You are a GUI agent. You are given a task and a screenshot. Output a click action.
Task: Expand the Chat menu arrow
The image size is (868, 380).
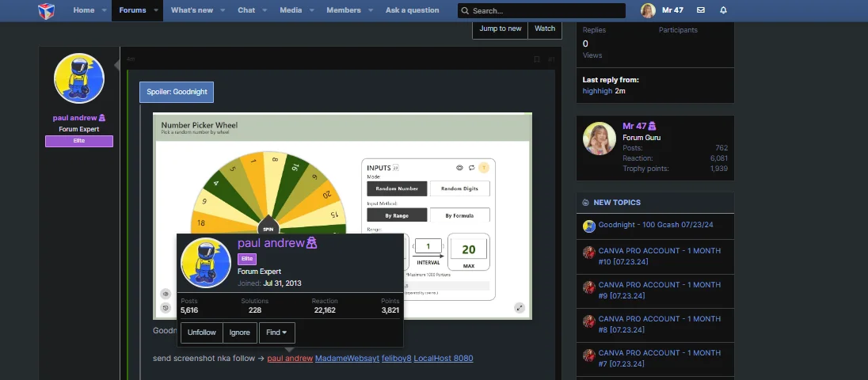pos(265,10)
